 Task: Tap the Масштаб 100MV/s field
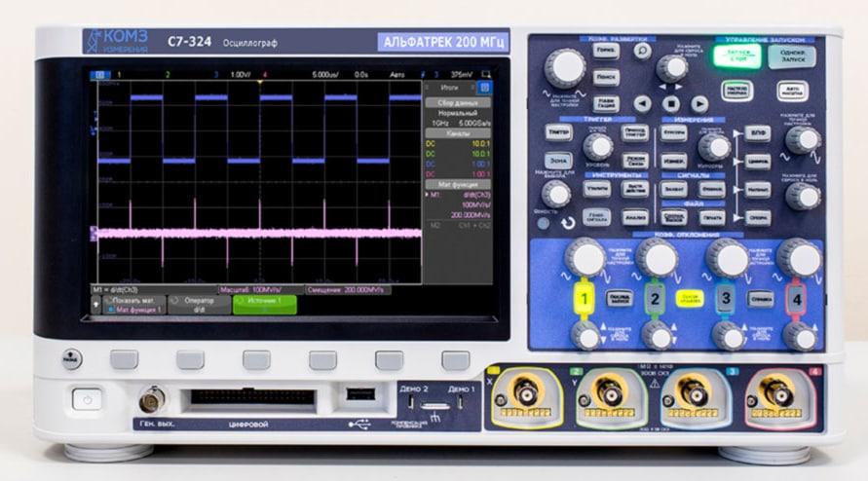(x=260, y=289)
